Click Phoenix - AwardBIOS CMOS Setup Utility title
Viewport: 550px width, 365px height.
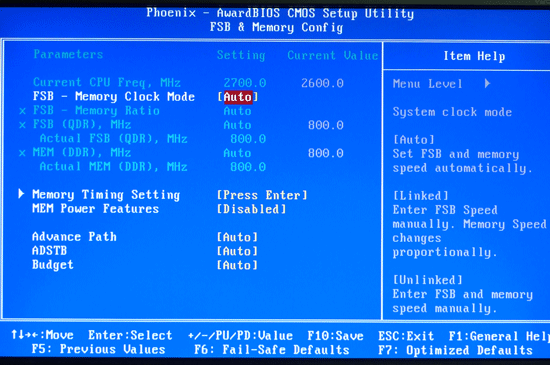tap(280, 13)
